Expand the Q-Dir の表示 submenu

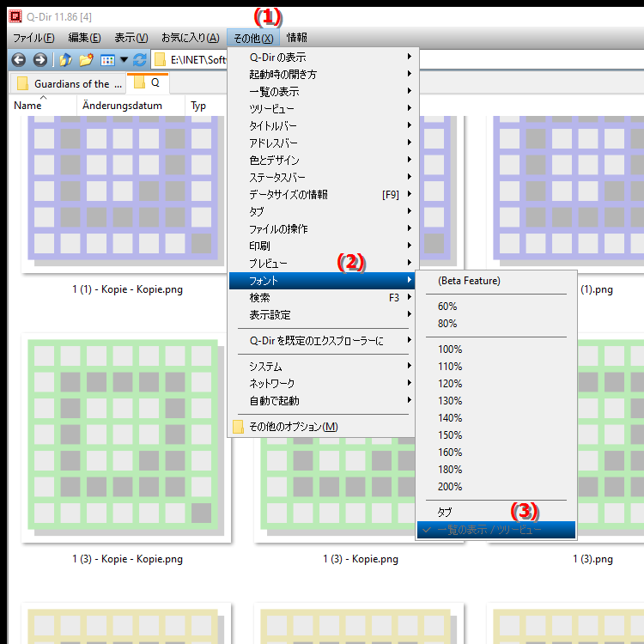tap(321, 57)
